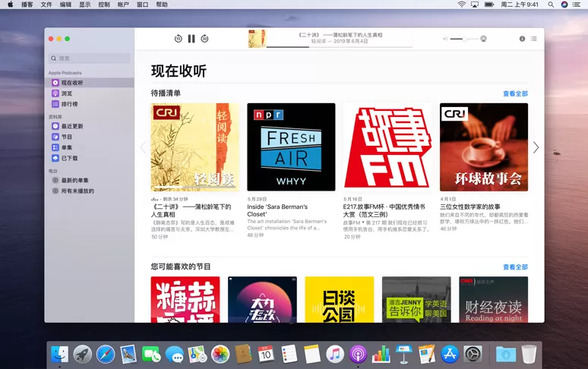Open Keynote in the Dock

click(404, 354)
